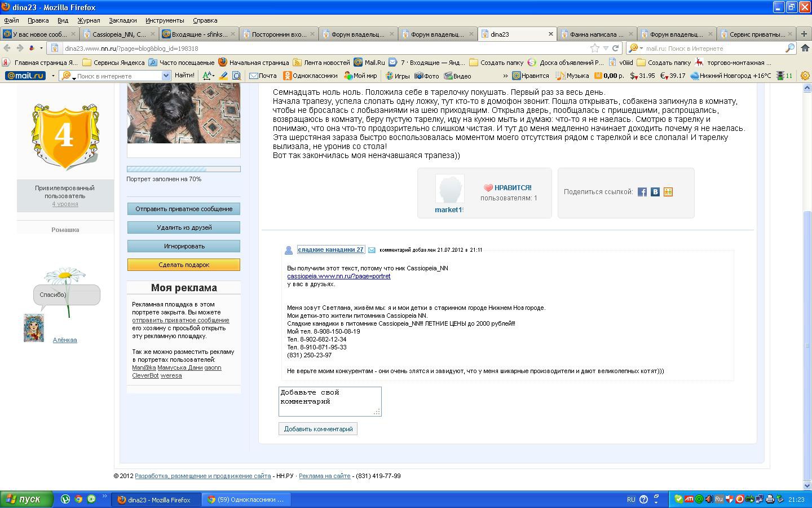
Task: Open the back/forward history dropdown arrow
Action: click(41, 49)
